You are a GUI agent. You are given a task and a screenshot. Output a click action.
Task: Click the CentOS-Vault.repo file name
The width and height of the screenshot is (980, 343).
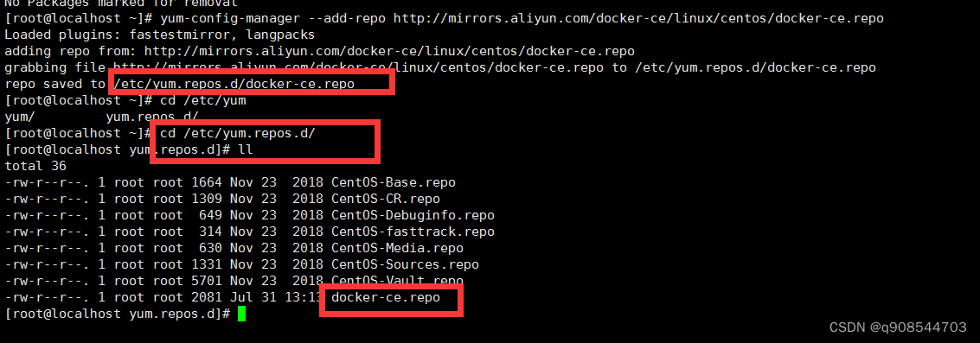(397, 281)
